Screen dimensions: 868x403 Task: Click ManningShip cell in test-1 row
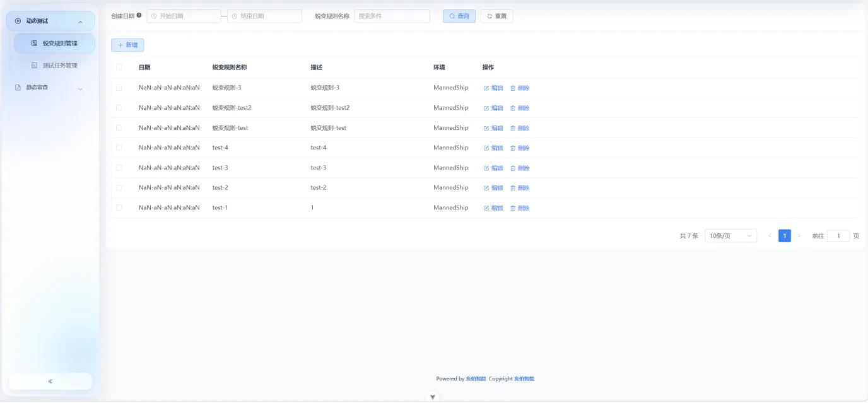click(x=451, y=207)
